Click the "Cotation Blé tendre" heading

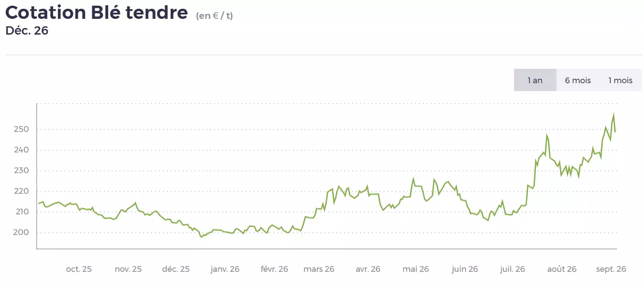[x=96, y=13]
